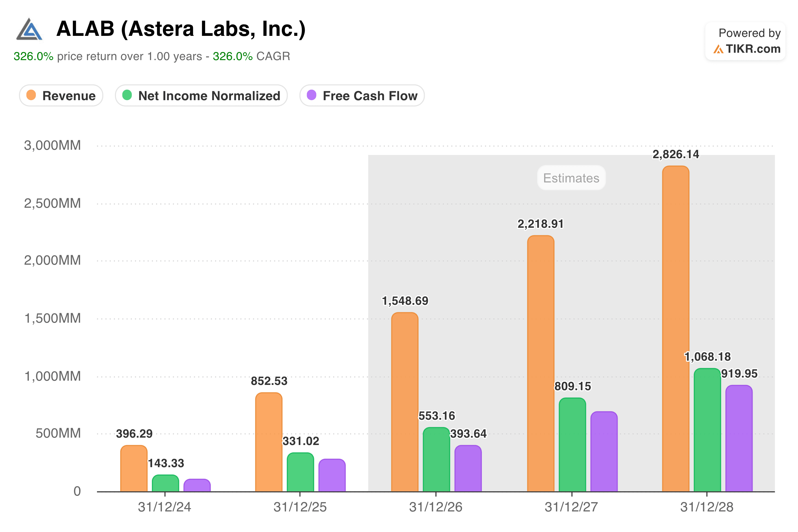Screen dimensions: 798x532
Task: Click the 919.95 data label
Action: click(x=739, y=374)
